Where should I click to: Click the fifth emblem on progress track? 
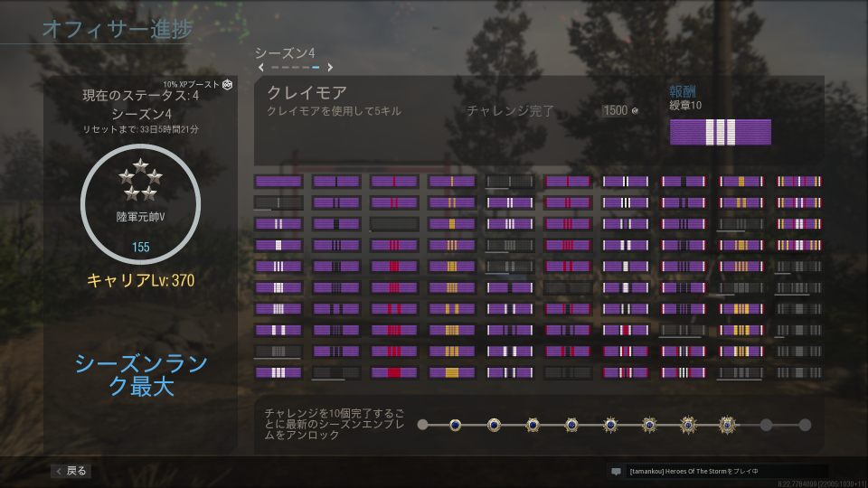(x=610, y=425)
